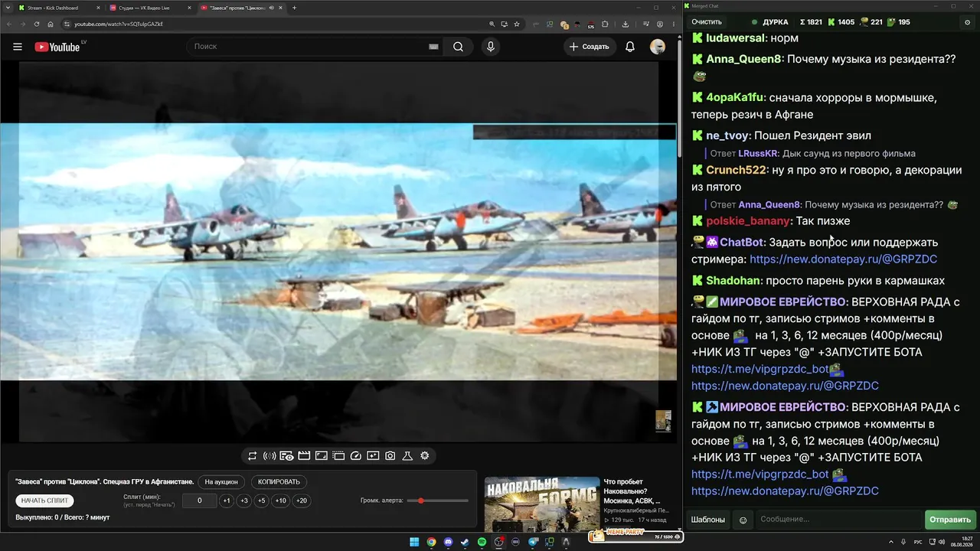
Task: Focus the Сообщение chat message field
Action: [838, 520]
